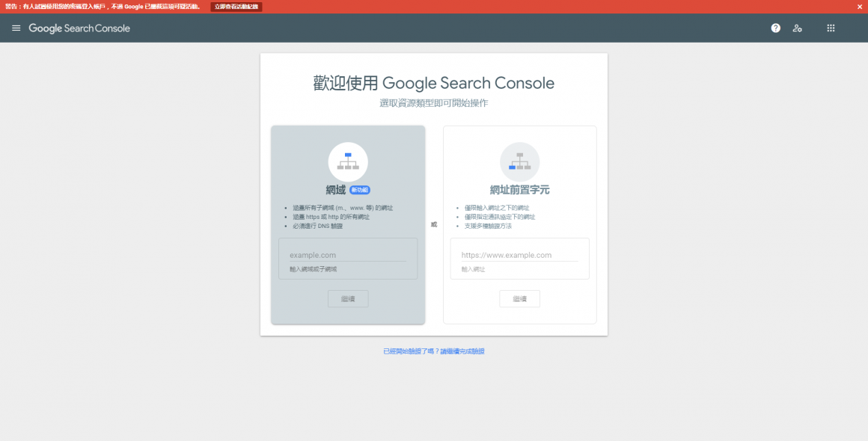
Task: Click 立即查看活動紀錄 button in the warning banner
Action: [236, 7]
